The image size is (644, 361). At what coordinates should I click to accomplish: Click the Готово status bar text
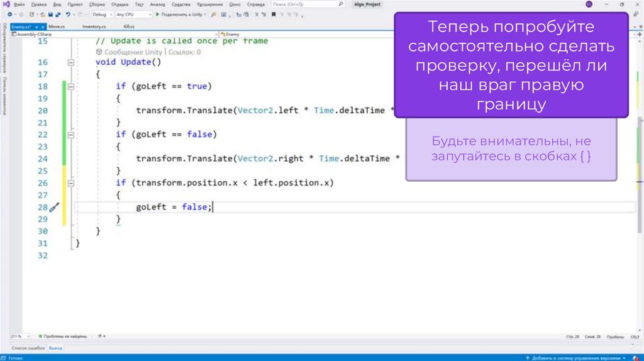pos(15,358)
